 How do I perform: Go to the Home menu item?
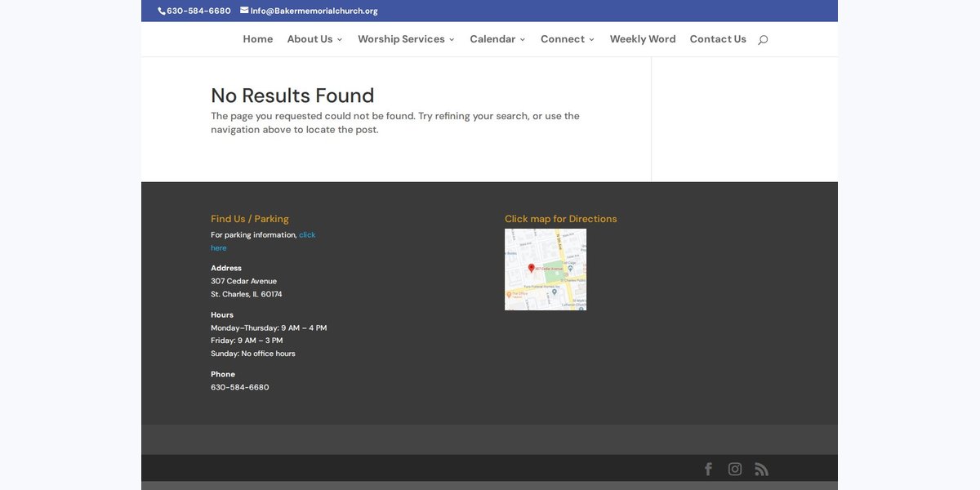[x=258, y=39]
